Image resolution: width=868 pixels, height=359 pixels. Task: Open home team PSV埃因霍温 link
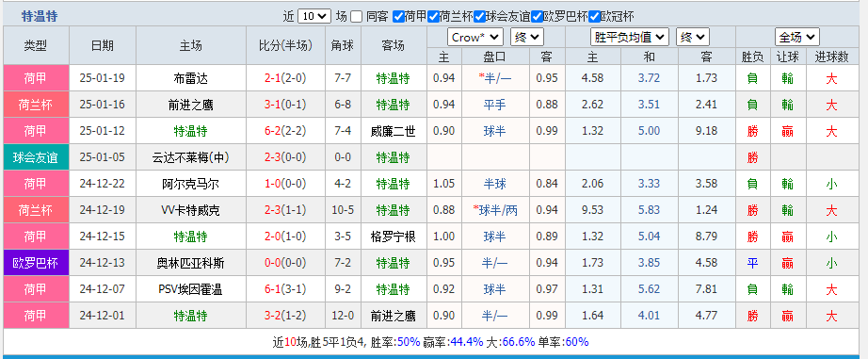click(190, 289)
